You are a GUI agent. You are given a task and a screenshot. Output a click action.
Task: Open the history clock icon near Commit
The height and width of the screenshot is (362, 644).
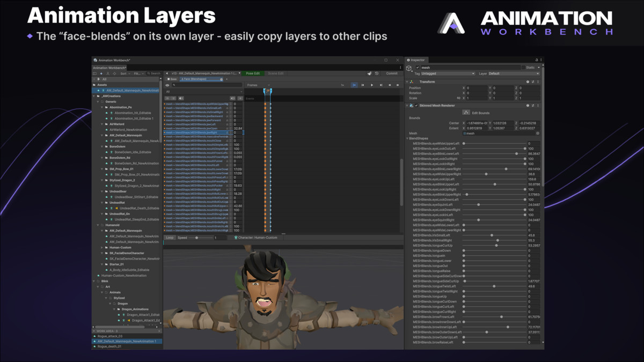point(377,73)
